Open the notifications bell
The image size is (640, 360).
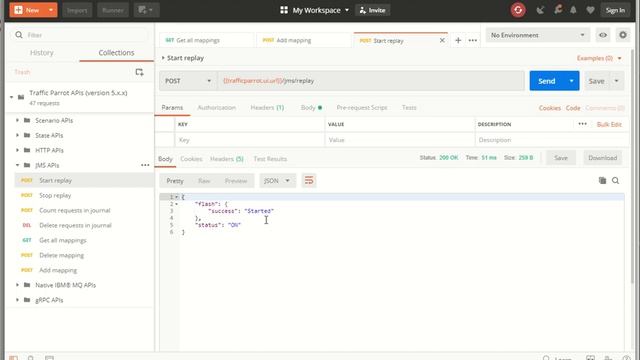pos(573,10)
